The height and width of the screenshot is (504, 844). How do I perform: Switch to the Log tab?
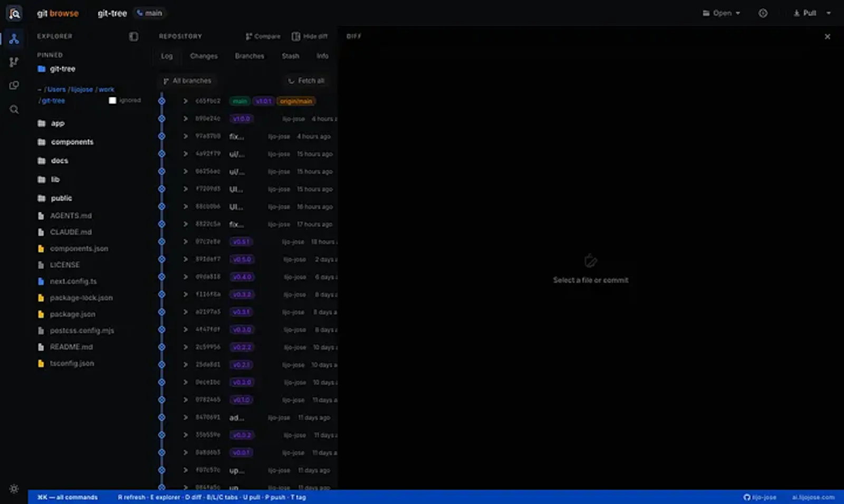[x=167, y=56]
